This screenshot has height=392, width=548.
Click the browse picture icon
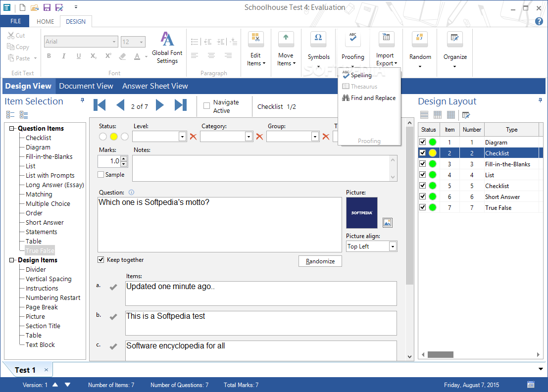388,223
